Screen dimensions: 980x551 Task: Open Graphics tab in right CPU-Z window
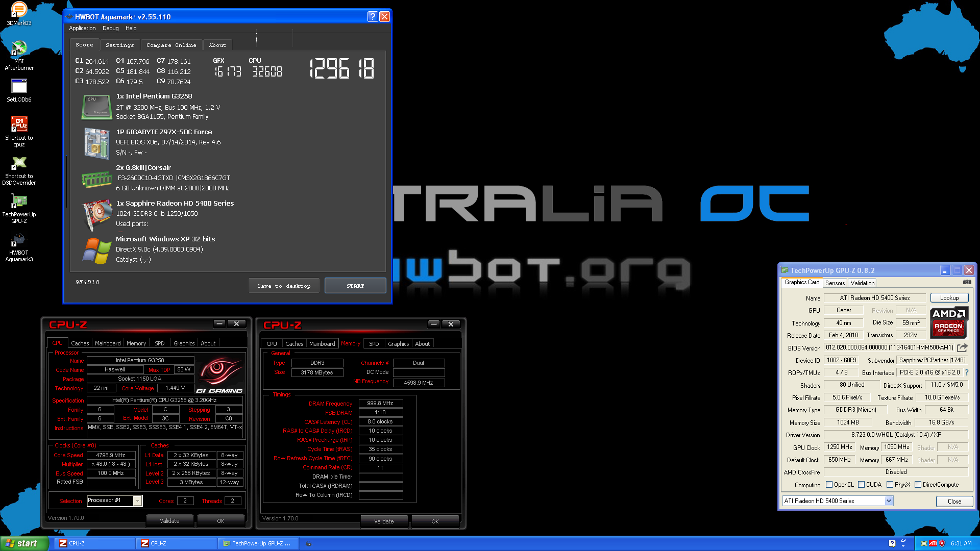(398, 344)
